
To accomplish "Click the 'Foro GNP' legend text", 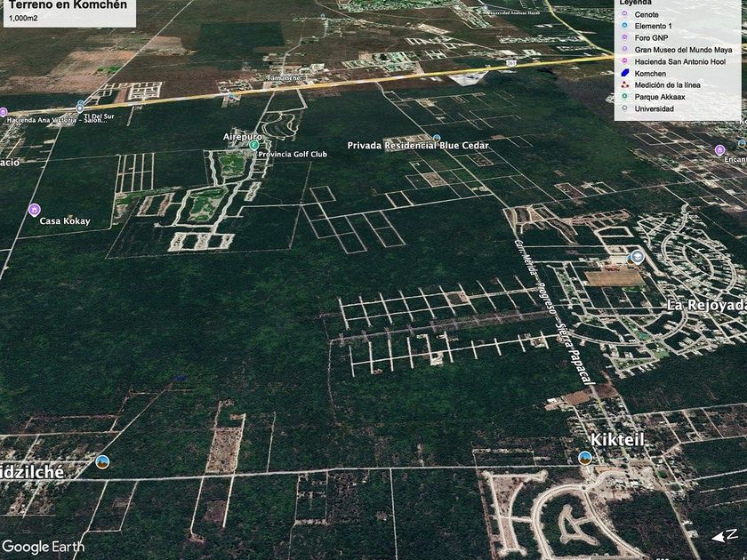I will [651, 37].
